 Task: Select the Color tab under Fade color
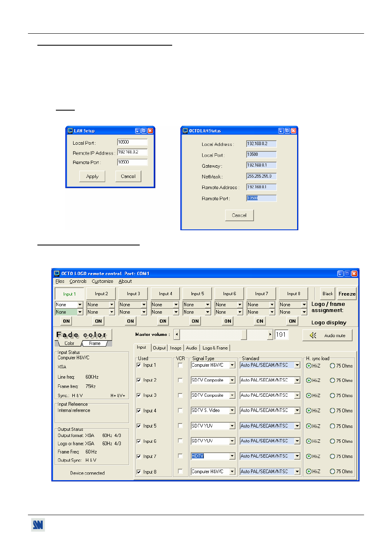pos(69,344)
